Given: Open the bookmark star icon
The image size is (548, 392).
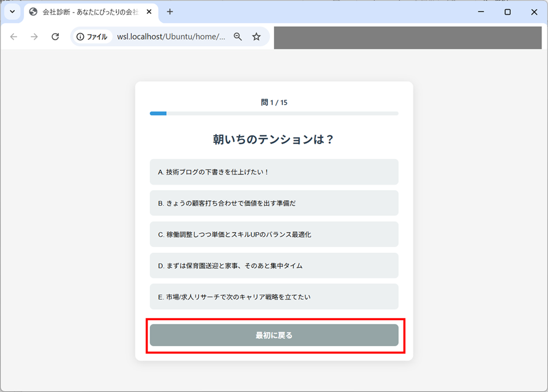Looking at the screenshot, I should point(256,37).
